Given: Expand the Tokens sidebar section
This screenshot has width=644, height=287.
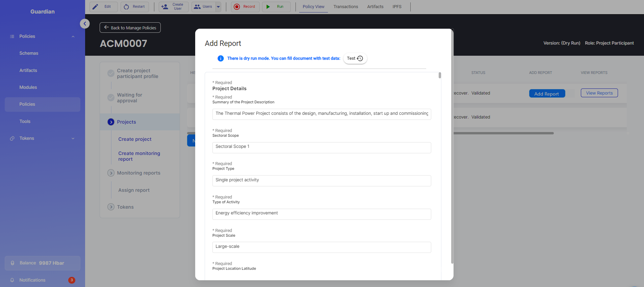Looking at the screenshot, I should pyautogui.click(x=73, y=138).
